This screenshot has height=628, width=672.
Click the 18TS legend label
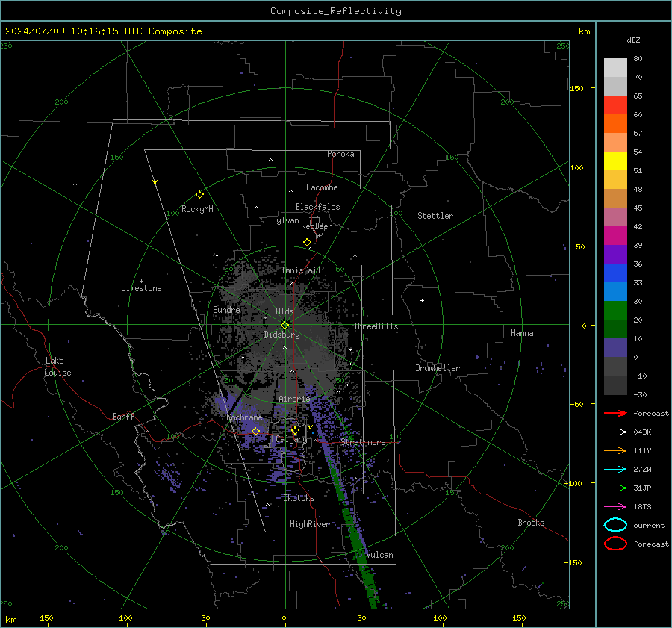[642, 507]
